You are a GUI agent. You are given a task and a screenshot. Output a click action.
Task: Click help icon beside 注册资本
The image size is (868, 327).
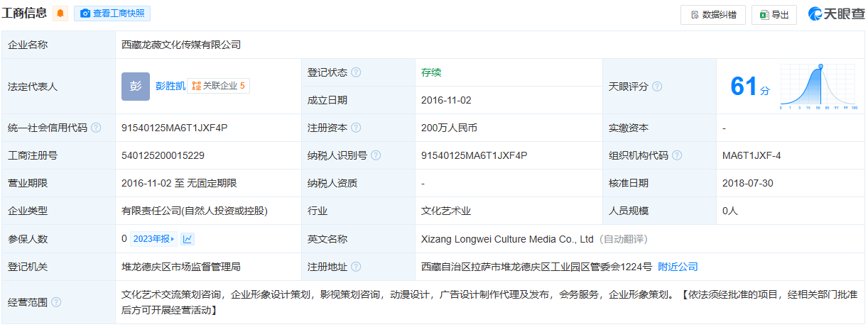pos(356,128)
